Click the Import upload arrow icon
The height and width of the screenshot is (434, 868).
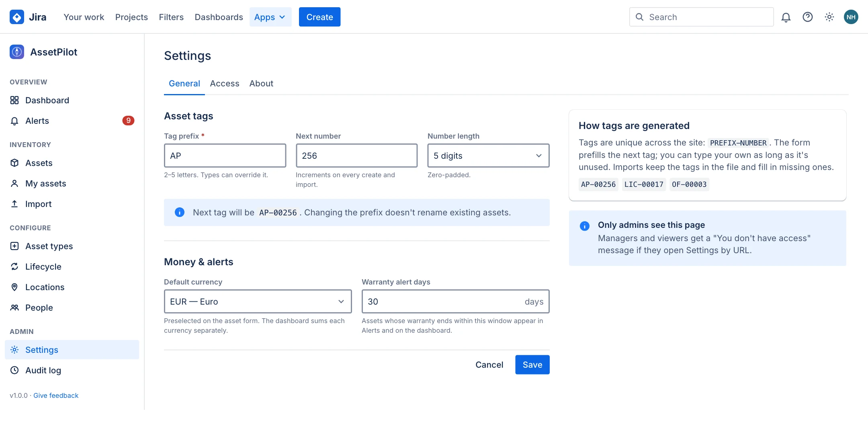14,204
